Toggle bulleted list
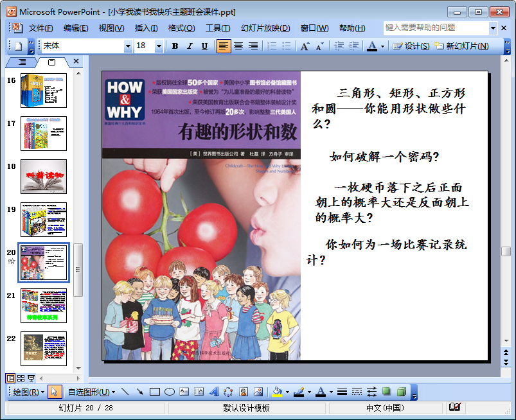Viewport: 516px width, 420px height. click(287, 46)
